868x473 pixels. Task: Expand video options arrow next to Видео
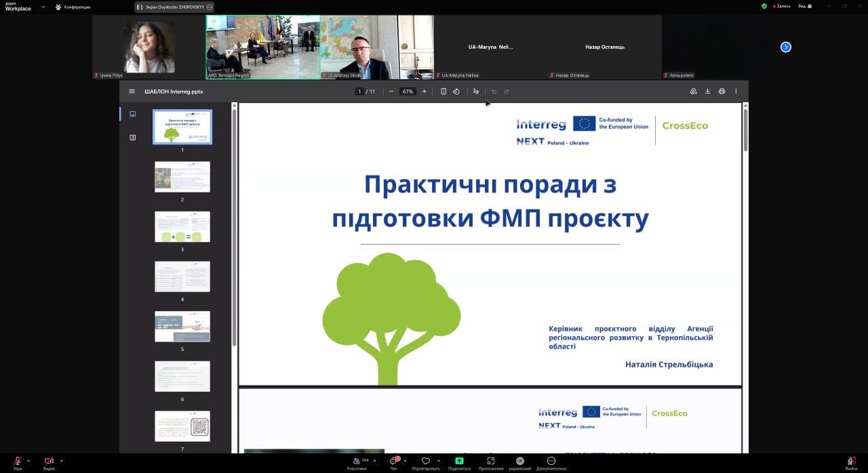[x=62, y=460]
